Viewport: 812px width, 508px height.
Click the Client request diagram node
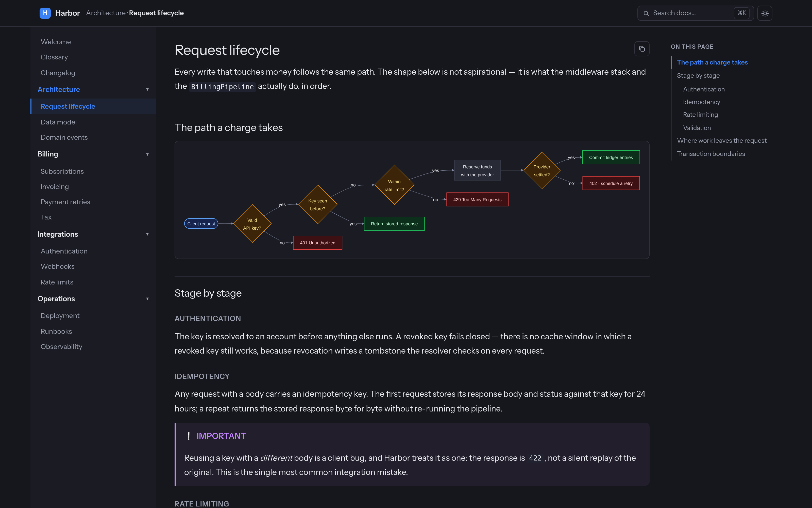point(201,224)
